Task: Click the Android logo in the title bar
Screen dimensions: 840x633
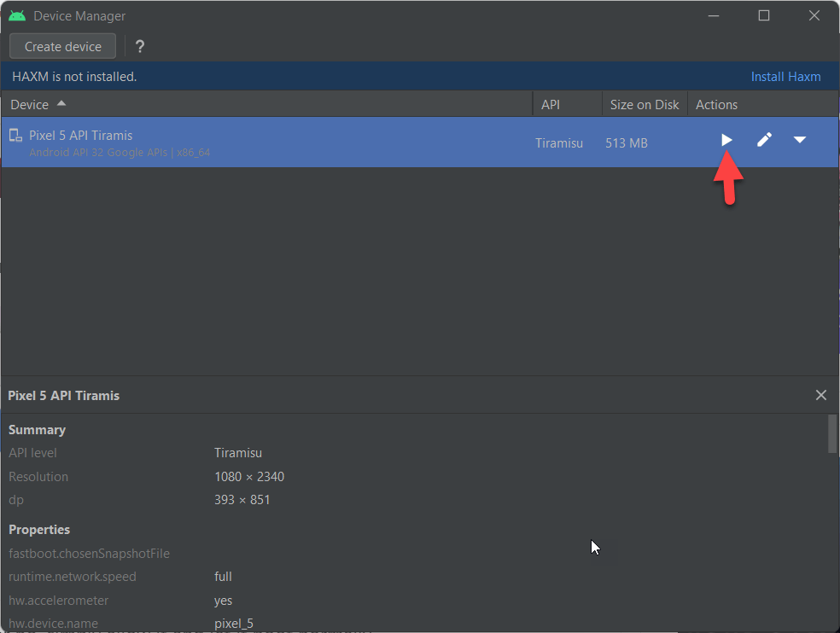Action: pos(17,15)
